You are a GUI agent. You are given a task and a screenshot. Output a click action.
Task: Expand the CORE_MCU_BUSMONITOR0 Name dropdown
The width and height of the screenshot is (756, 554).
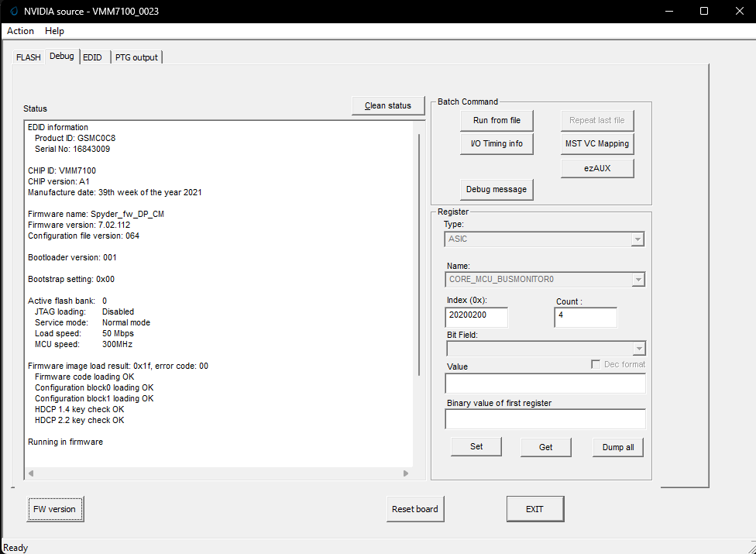(638, 280)
